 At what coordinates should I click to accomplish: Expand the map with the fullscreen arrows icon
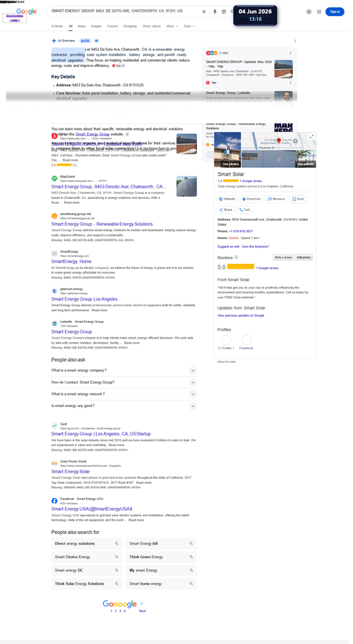pos(311,136)
